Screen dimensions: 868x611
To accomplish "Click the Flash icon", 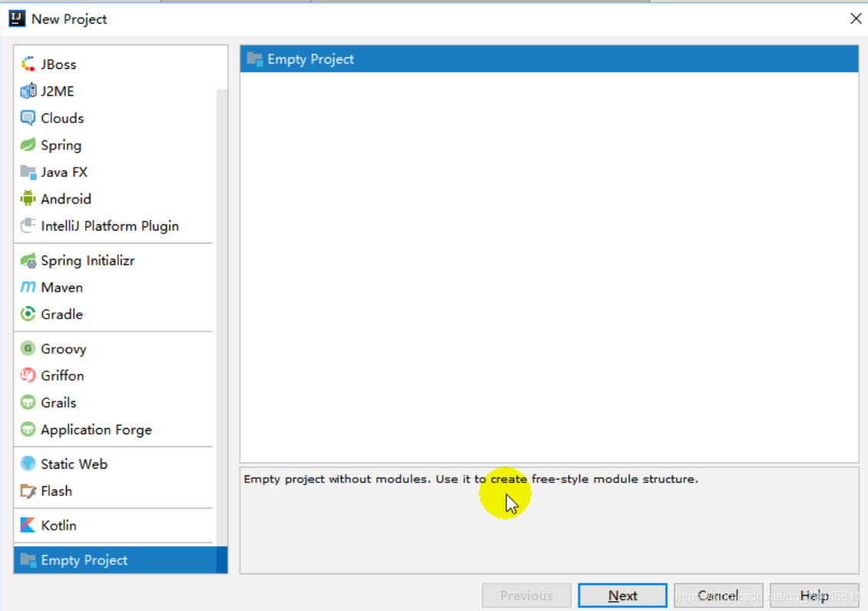I will coord(28,491).
